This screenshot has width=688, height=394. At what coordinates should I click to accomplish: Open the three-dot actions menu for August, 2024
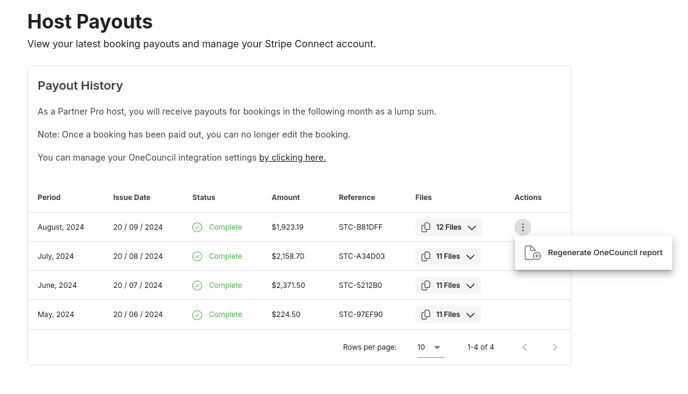click(523, 227)
